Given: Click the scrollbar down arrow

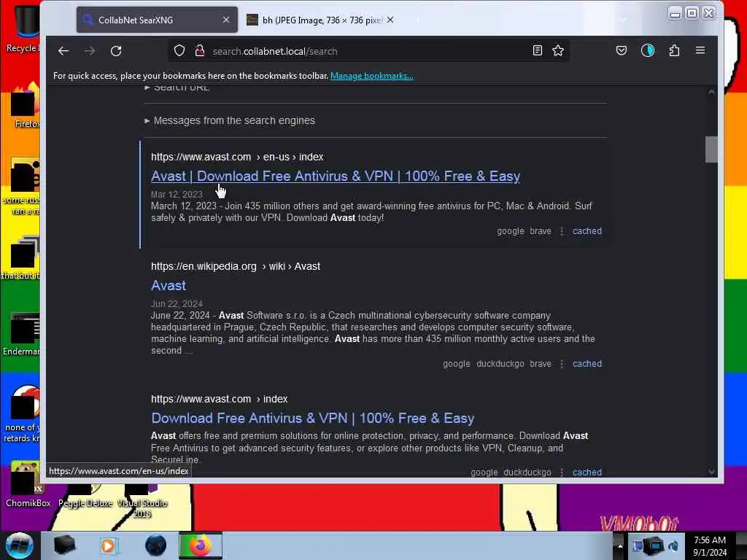Looking at the screenshot, I should point(711,472).
